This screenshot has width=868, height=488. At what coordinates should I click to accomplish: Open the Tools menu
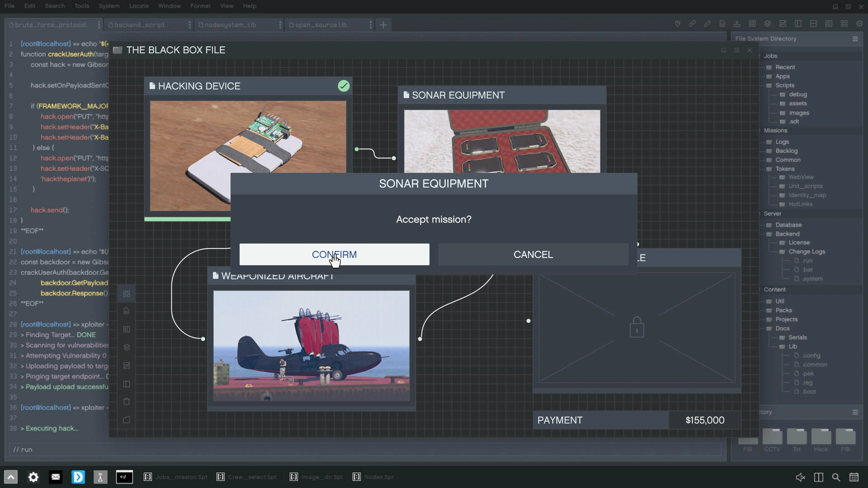[82, 6]
